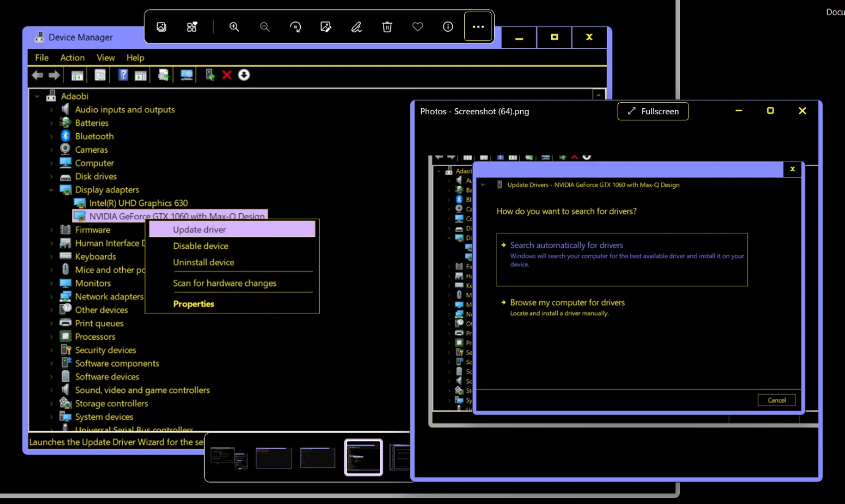This screenshot has width=845, height=504.
Task: Click the Storage controllers icon in the tree
Action: click(x=65, y=403)
